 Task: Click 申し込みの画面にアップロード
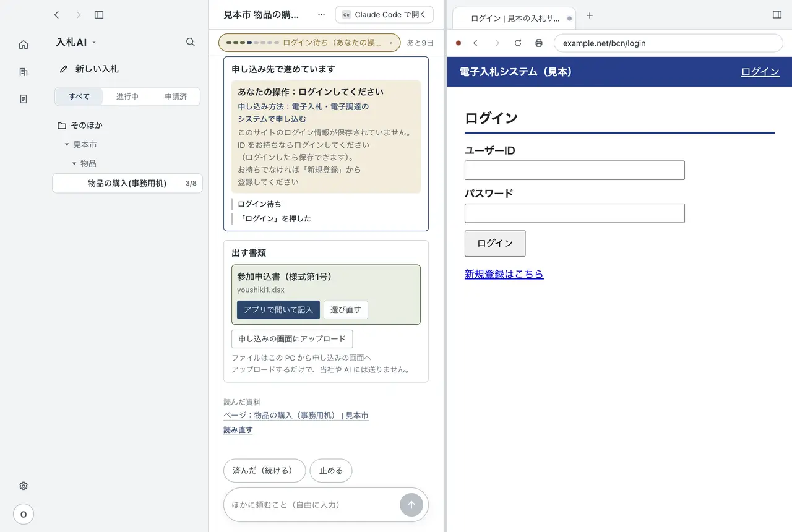tap(292, 339)
